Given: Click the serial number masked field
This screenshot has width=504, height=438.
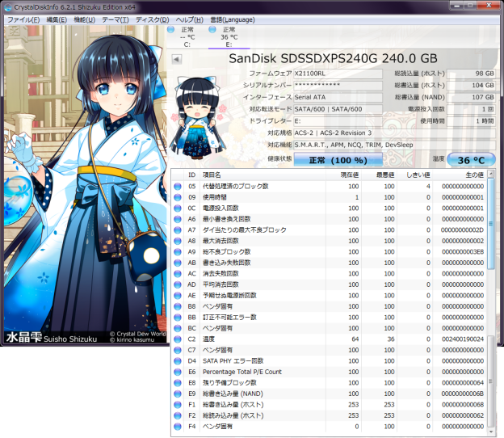Looking at the screenshot, I should pyautogui.click(x=338, y=85).
